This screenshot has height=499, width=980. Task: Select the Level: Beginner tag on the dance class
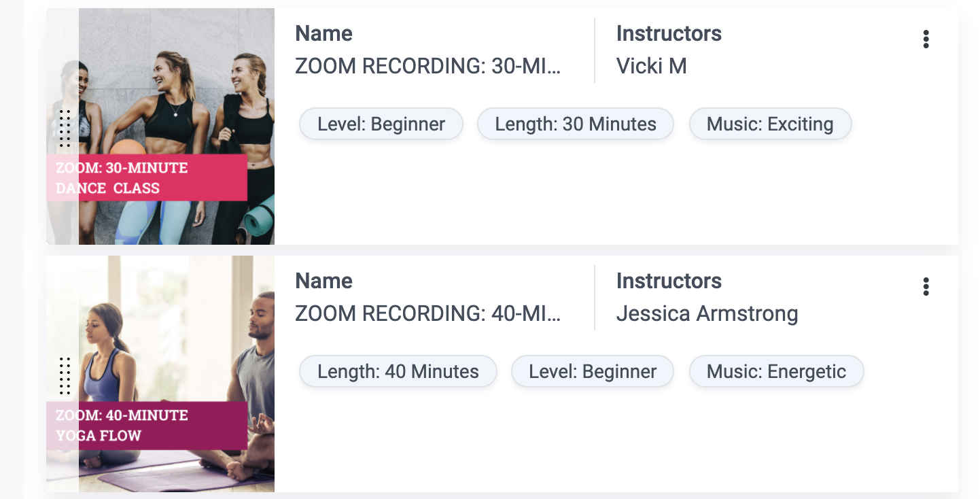pos(381,124)
